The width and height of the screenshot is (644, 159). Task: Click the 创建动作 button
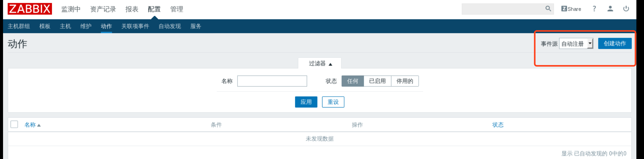[615, 44]
